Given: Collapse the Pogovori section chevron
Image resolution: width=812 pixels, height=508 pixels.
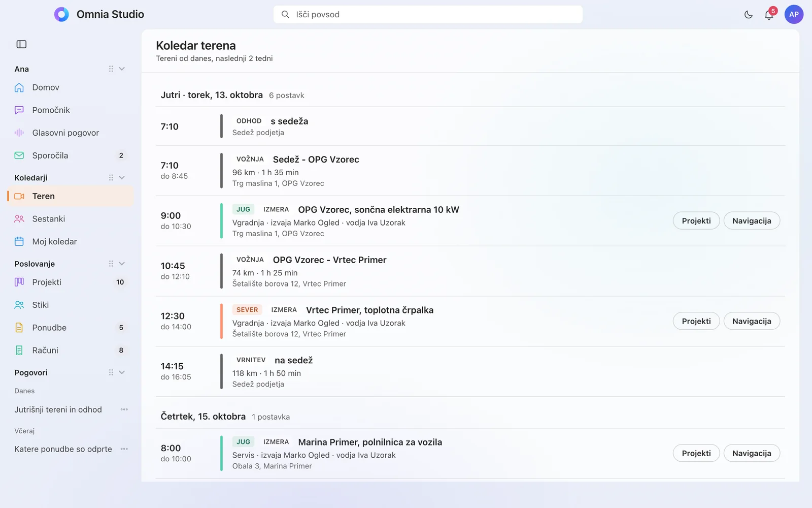Looking at the screenshot, I should click(122, 372).
